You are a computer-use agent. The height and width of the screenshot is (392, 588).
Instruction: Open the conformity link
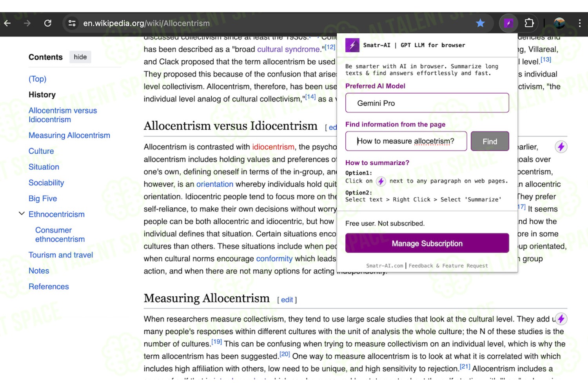pyautogui.click(x=274, y=258)
